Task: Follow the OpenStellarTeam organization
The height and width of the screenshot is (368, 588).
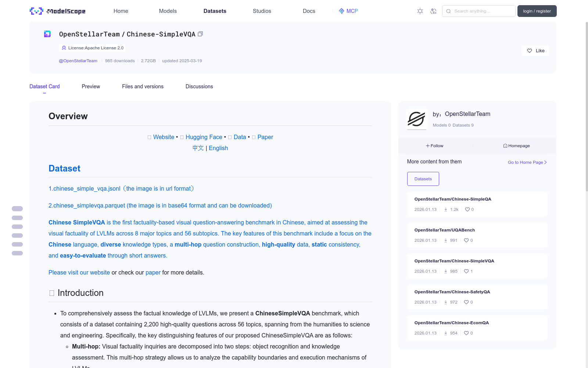Action: (435, 146)
